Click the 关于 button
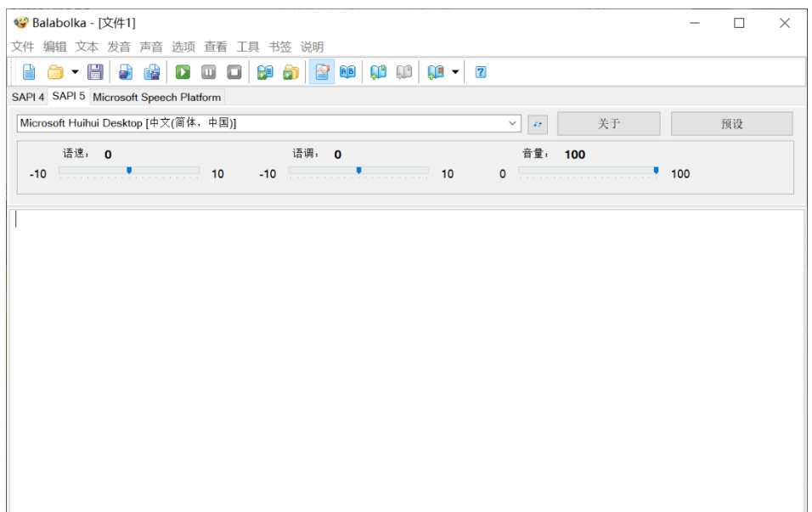The height and width of the screenshot is (512, 812). 608,124
